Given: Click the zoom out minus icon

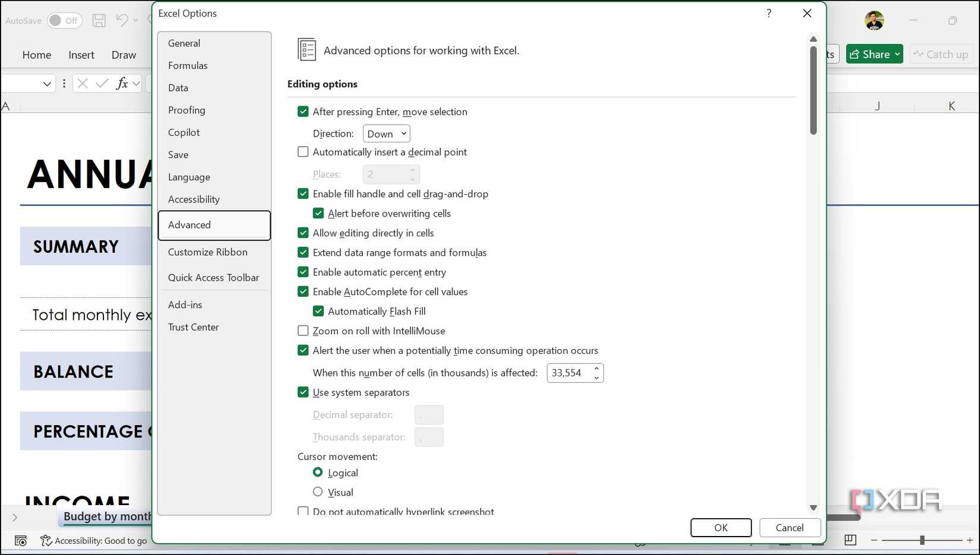Looking at the screenshot, I should click(x=874, y=540).
